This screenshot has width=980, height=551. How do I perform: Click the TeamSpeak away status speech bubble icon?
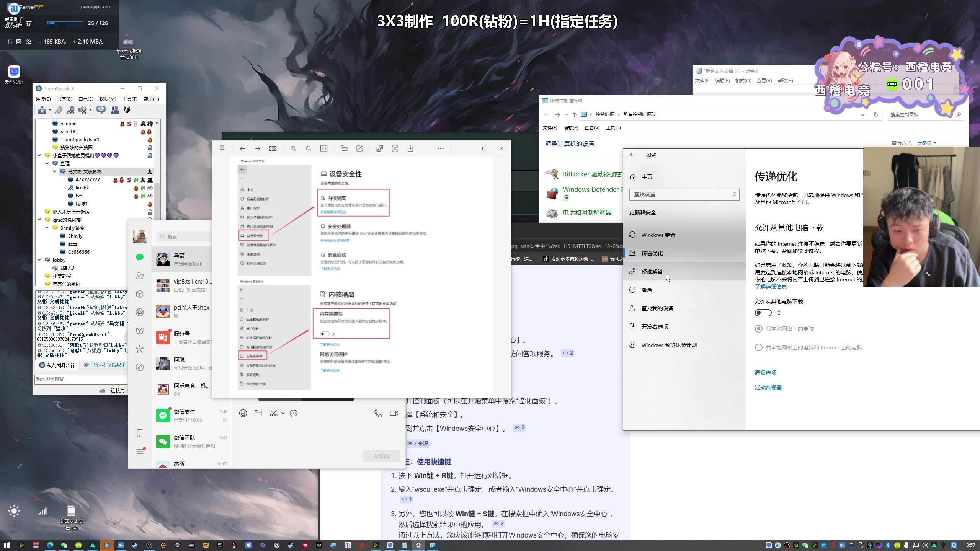[x=101, y=110]
